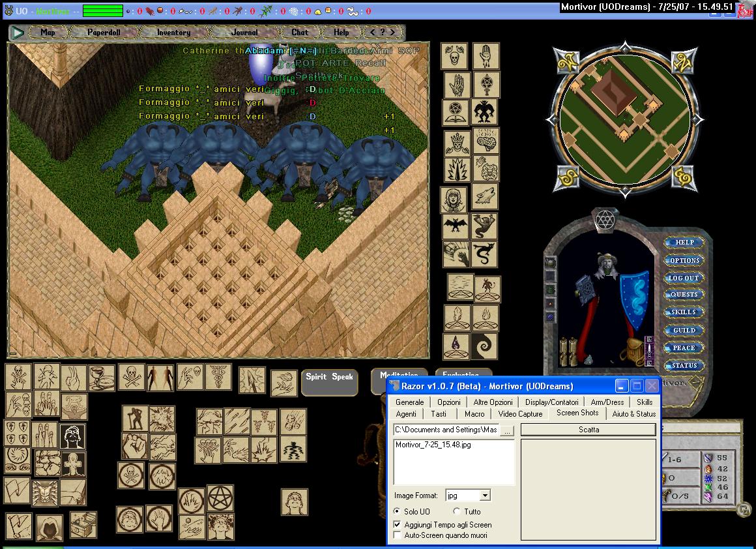756x549 pixels.
Task: Cast the pentagram-over-book spell icon
Action: pyautogui.click(x=456, y=112)
